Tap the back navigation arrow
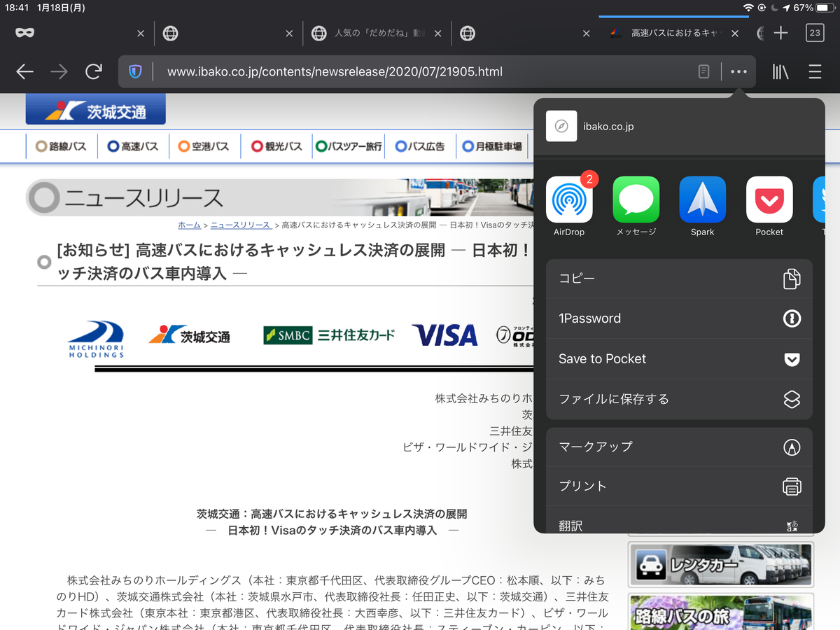Image resolution: width=840 pixels, height=630 pixels. [24, 71]
